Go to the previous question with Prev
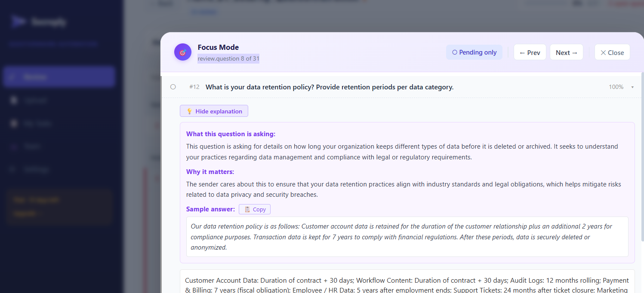The width and height of the screenshot is (644, 293). click(530, 52)
